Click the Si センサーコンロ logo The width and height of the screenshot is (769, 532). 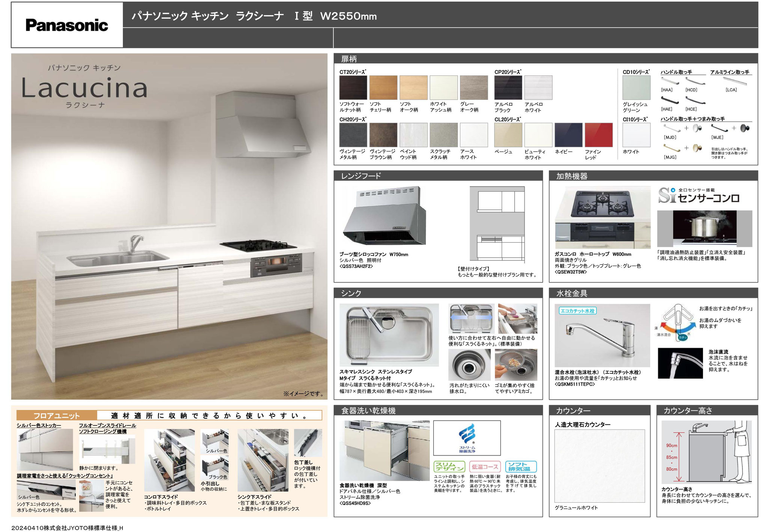(699, 195)
